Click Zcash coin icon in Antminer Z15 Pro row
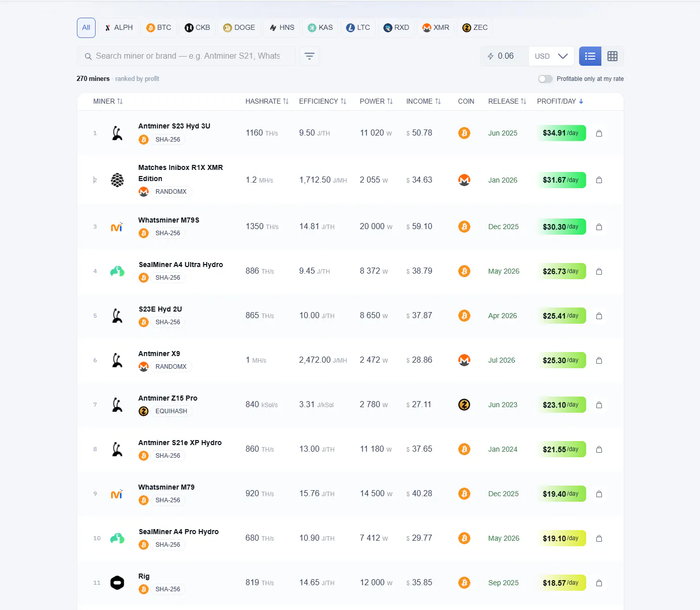 464,405
